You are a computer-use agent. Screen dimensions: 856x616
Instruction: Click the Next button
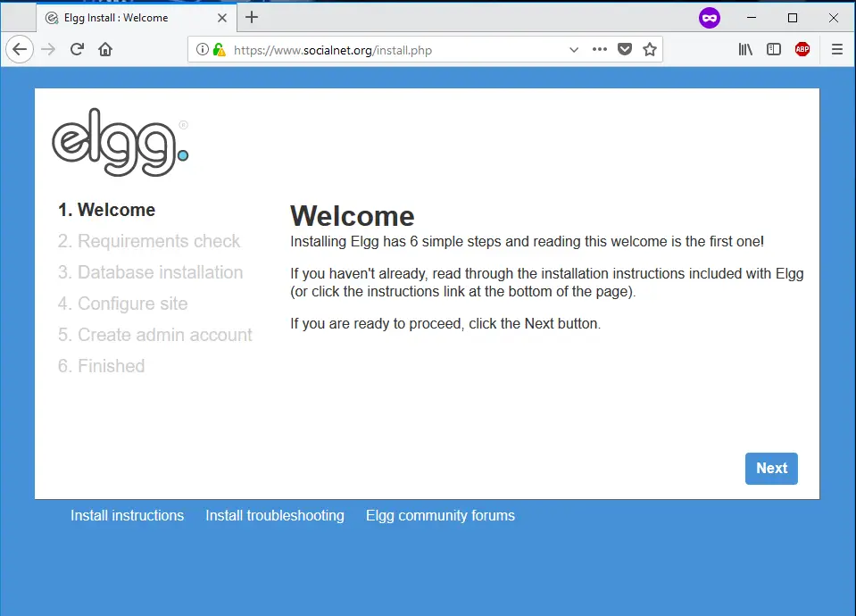pyautogui.click(x=771, y=469)
